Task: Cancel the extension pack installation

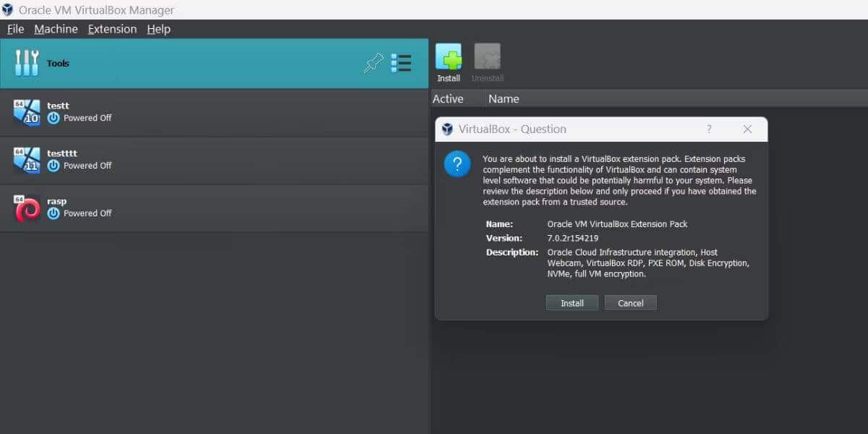Action: click(x=630, y=302)
